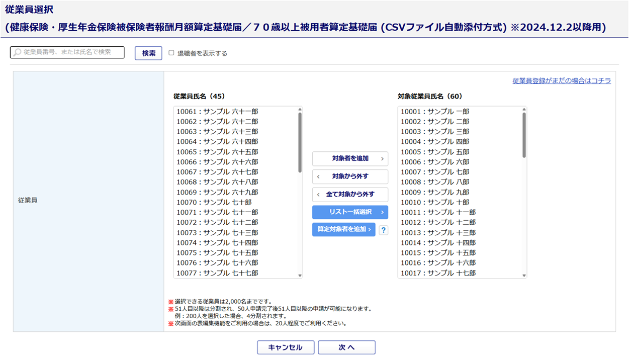Click the right list scroll-up arrow

(524, 109)
